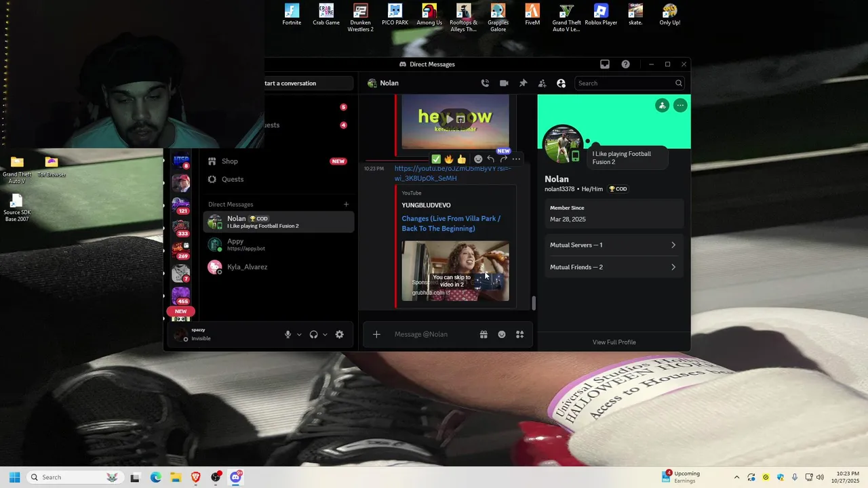This screenshot has width=868, height=488.
Task: Click the chat scrollbar thumb
Action: (x=534, y=303)
